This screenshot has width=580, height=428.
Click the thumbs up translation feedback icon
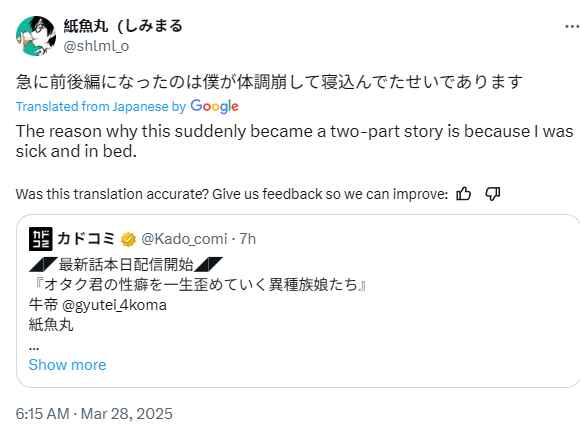click(x=463, y=193)
